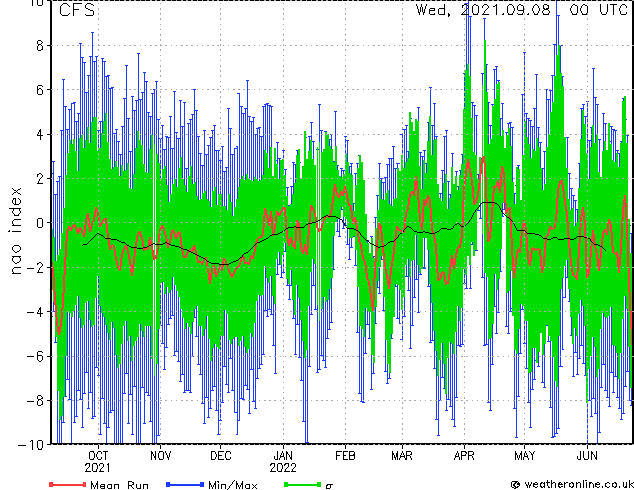Image resolution: width=634 pixels, height=490 pixels.
Task: Click the CFS chart title
Action: click(x=77, y=10)
